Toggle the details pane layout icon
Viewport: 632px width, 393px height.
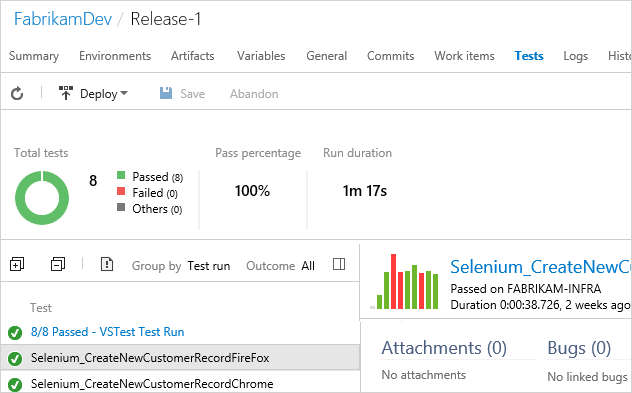[x=339, y=264]
